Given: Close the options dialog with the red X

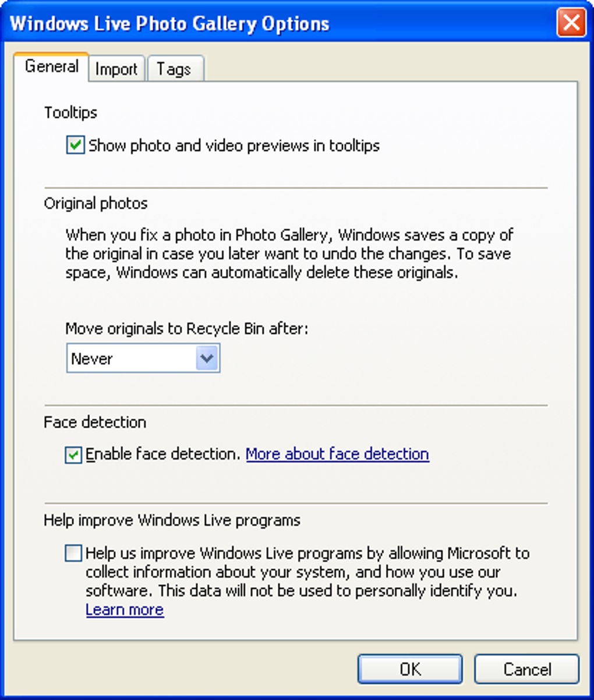Looking at the screenshot, I should 571,23.
